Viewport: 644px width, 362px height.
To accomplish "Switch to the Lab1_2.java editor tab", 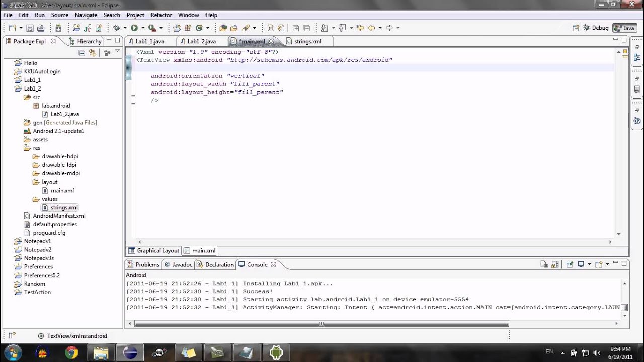I will tap(201, 41).
